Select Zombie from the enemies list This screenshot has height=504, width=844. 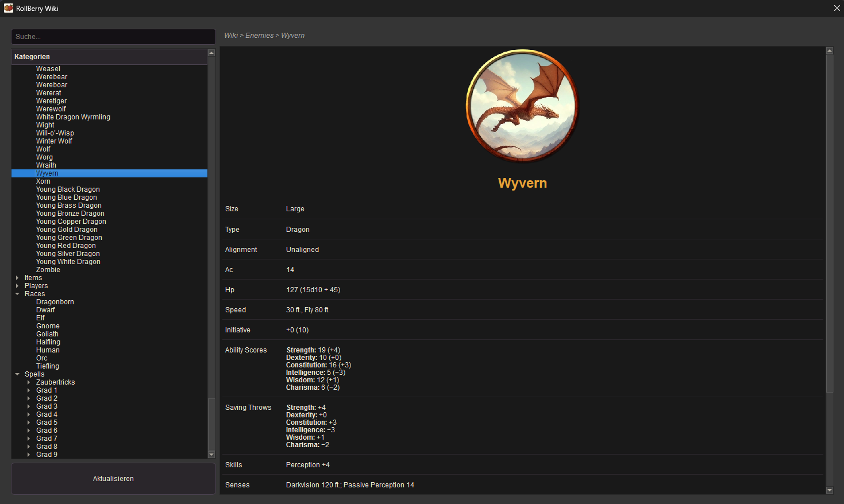pos(48,269)
